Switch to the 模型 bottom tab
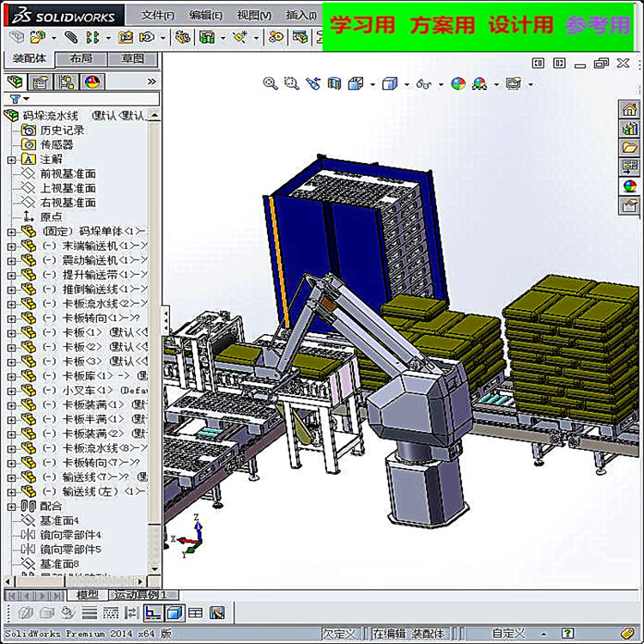The image size is (644, 644). pyautogui.click(x=87, y=595)
